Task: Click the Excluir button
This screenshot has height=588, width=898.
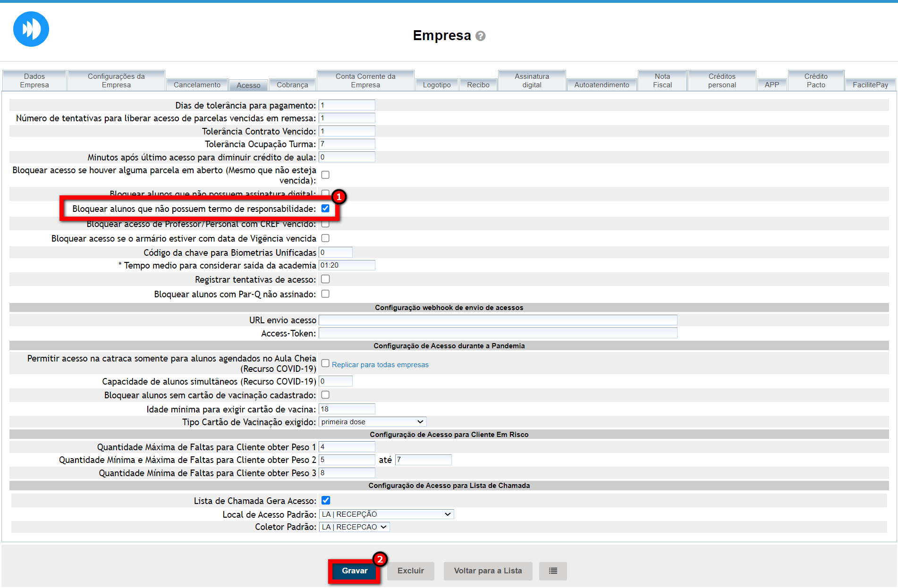Action: 410,571
